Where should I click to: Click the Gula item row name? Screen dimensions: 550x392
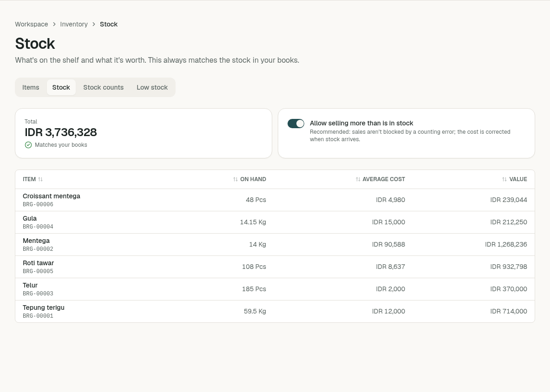click(30, 218)
